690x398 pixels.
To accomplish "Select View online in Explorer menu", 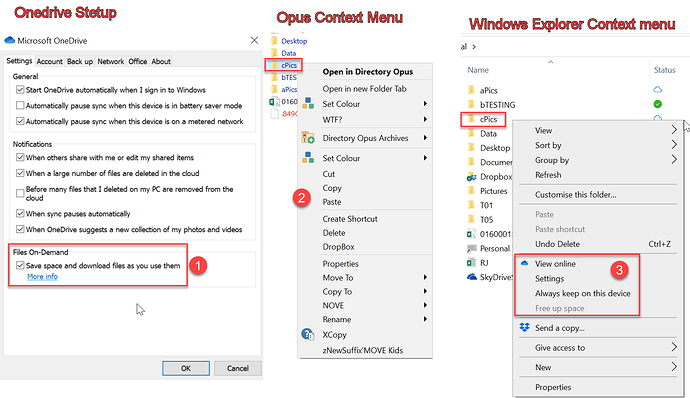I will click(x=555, y=264).
